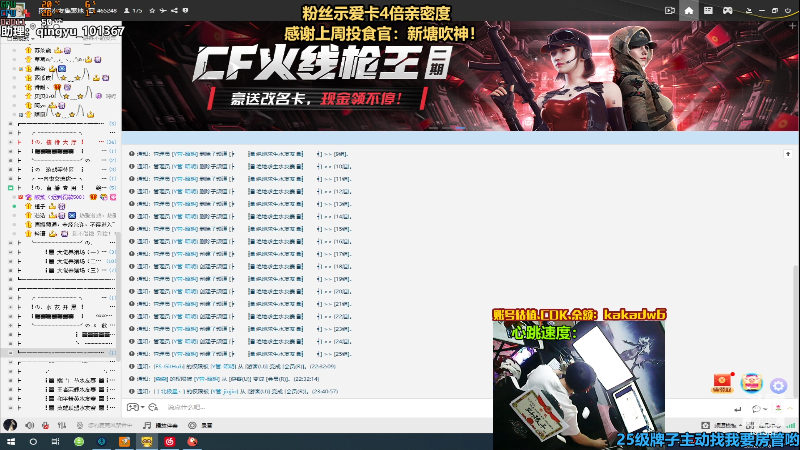Click the tray download icon beside minimize
The image size is (800, 450).
pos(749,10)
